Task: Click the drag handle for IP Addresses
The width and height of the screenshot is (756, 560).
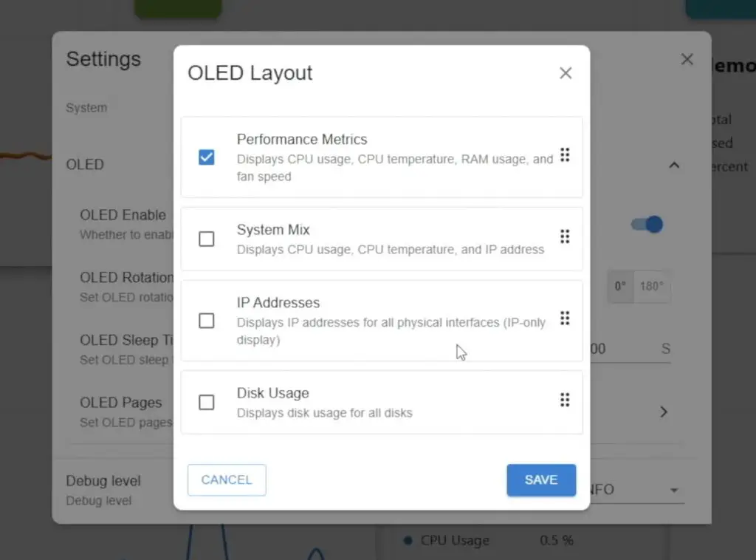Action: coord(566,318)
